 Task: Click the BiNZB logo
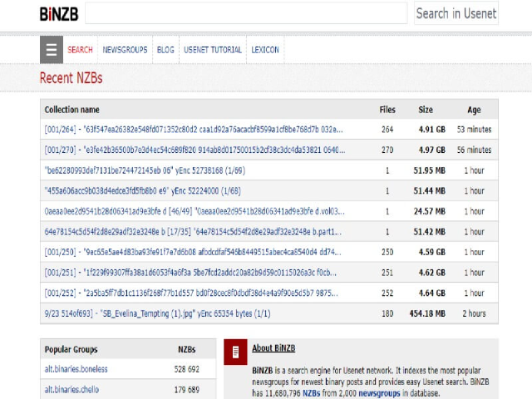tap(57, 13)
